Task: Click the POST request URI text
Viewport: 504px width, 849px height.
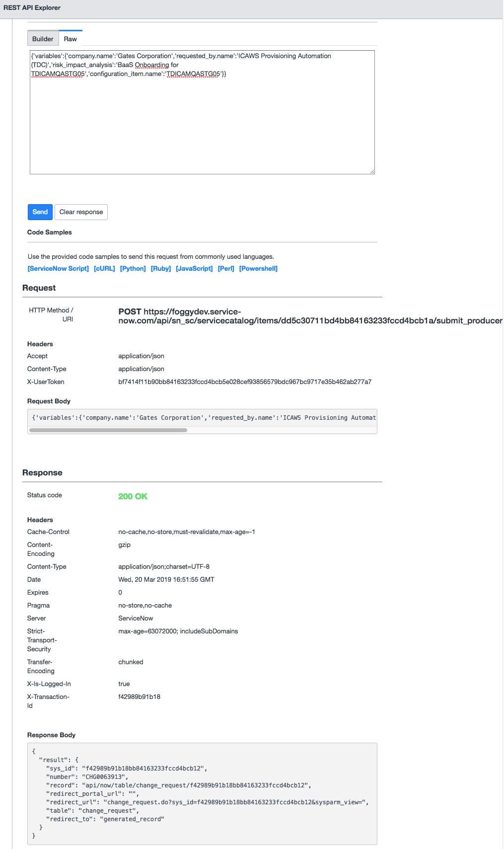Action: (x=310, y=316)
